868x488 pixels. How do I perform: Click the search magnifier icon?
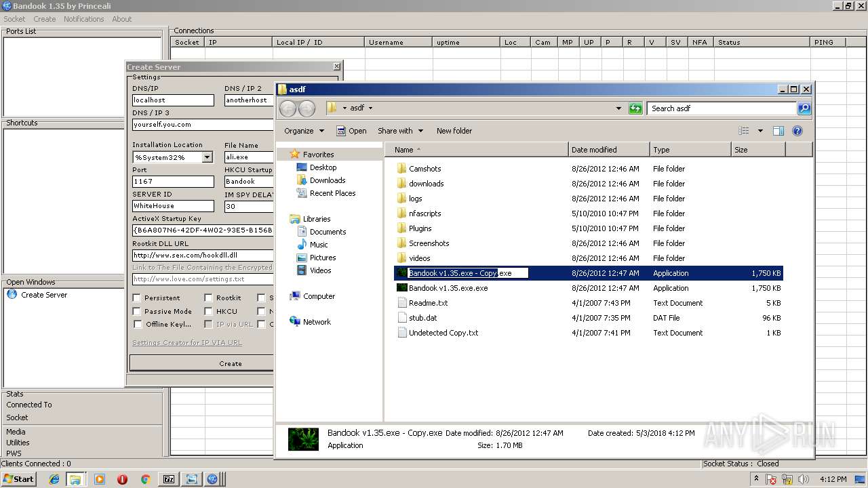pyautogui.click(x=804, y=108)
